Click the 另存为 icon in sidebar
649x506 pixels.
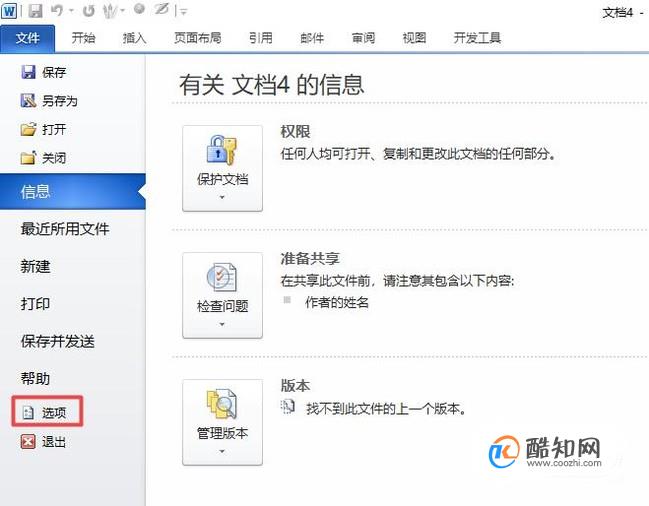(28, 101)
